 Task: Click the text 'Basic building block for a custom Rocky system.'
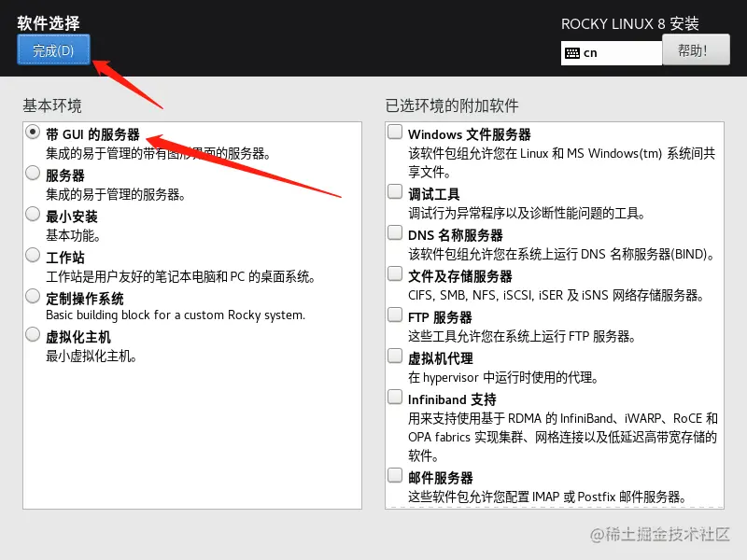click(176, 315)
